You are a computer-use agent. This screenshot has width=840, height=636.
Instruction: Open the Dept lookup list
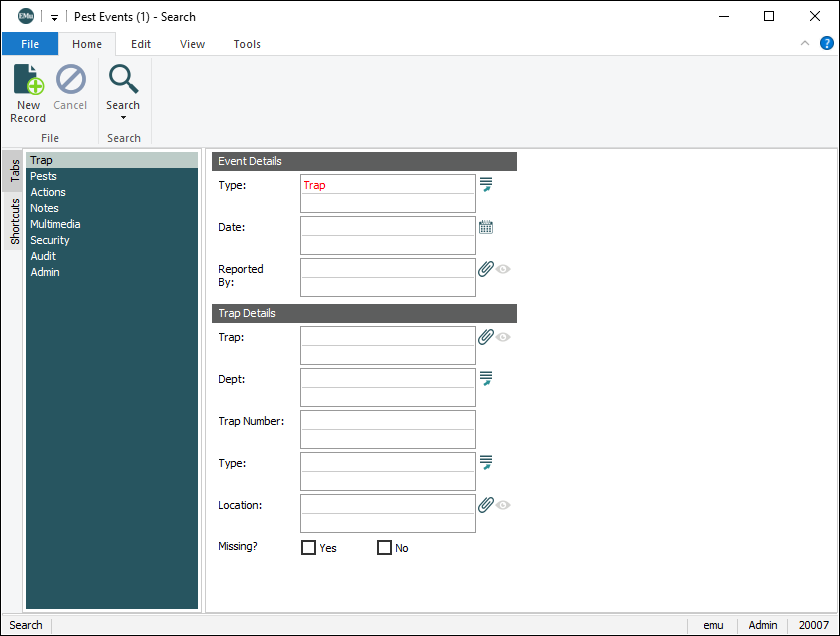click(x=486, y=378)
